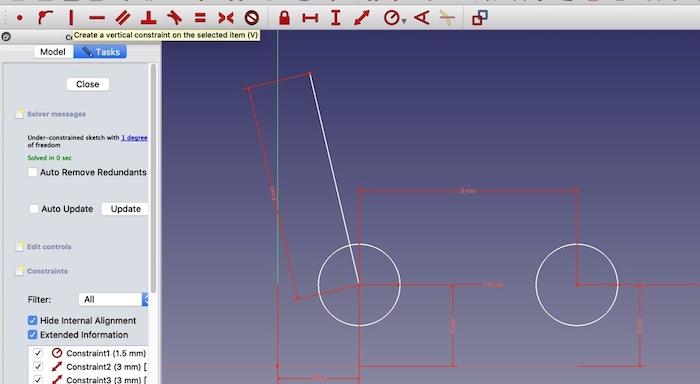Viewport: 700px width, 384px height.
Task: Apply the horizontal constraint tool
Action: coord(97,18)
